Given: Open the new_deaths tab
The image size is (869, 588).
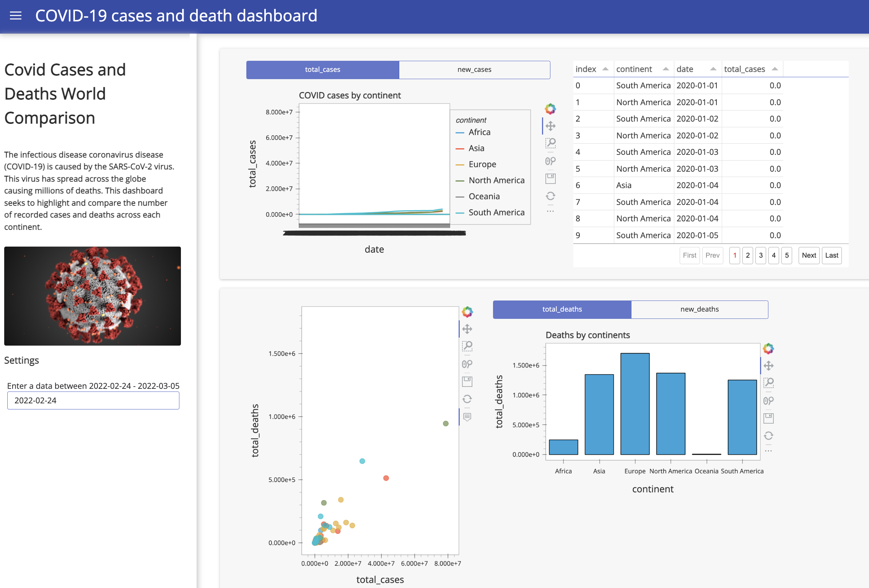Looking at the screenshot, I should coord(699,309).
